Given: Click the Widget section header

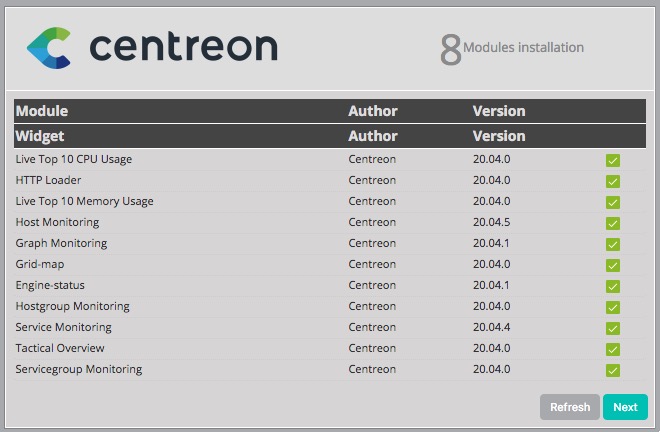Looking at the screenshot, I should 40,136.
